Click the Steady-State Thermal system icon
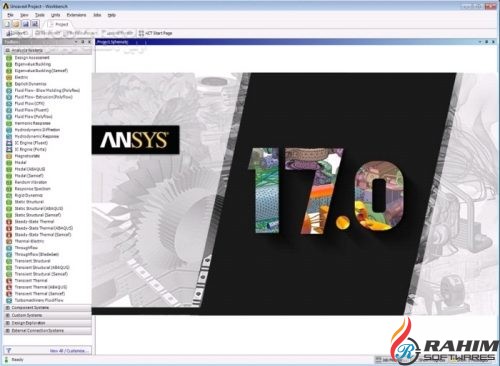This screenshot has height=366, width=500. 9,222
